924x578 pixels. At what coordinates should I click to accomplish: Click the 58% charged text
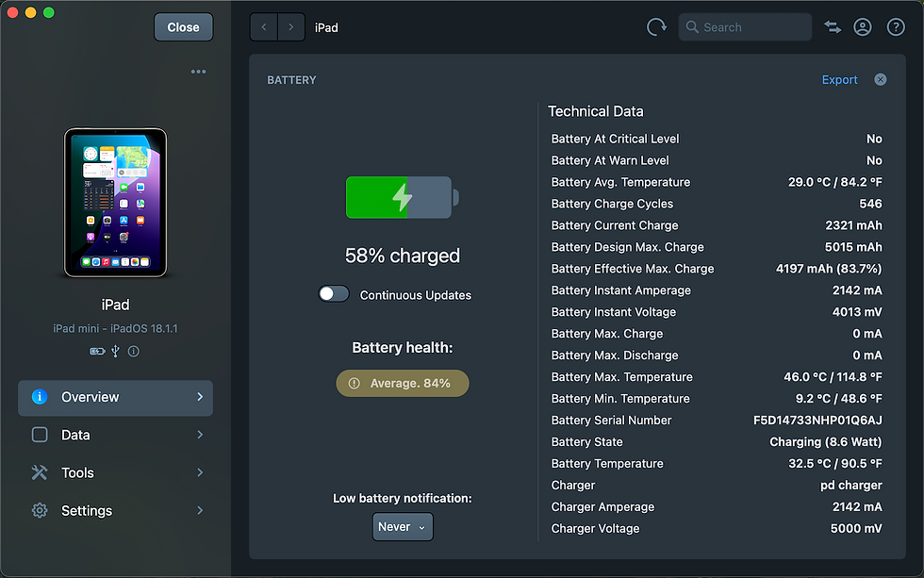(403, 256)
